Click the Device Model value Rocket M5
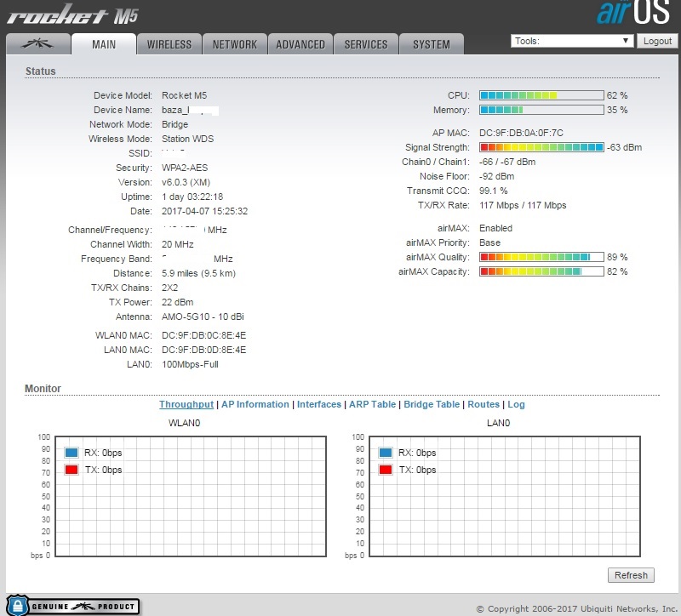 point(184,95)
